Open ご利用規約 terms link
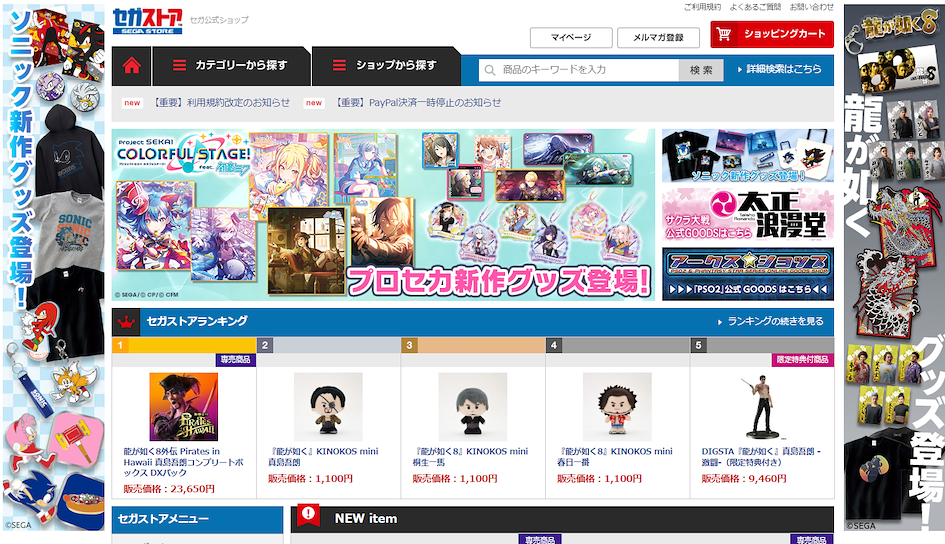 coord(702,7)
